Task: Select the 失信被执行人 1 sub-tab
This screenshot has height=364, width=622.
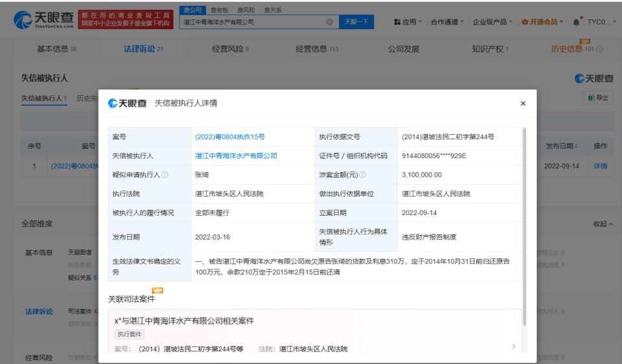Action: pos(43,98)
